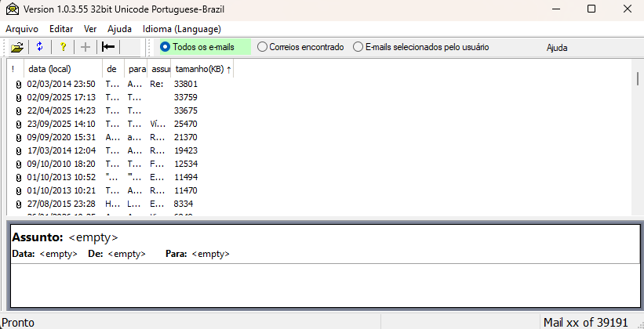Select the 'Correios encontrado' radio option

262,47
